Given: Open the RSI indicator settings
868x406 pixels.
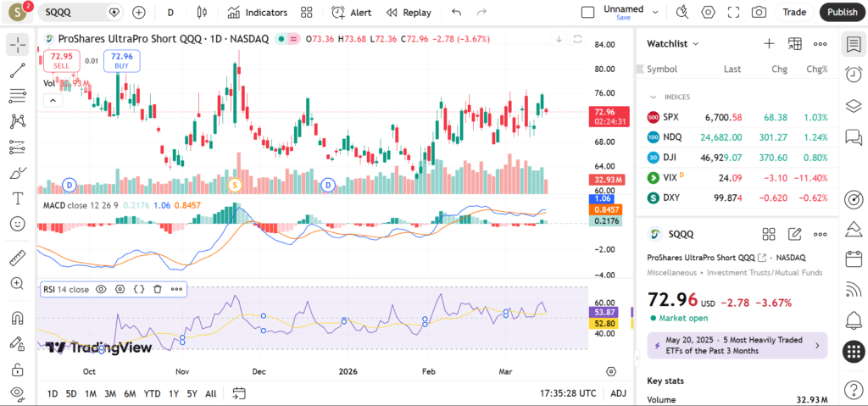Looking at the screenshot, I should pos(120,289).
